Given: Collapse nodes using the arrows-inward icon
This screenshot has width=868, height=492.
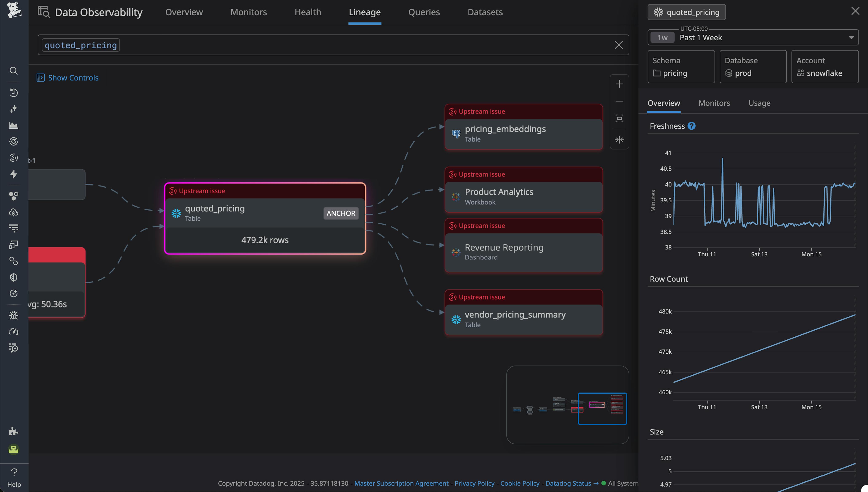Looking at the screenshot, I should (x=620, y=140).
